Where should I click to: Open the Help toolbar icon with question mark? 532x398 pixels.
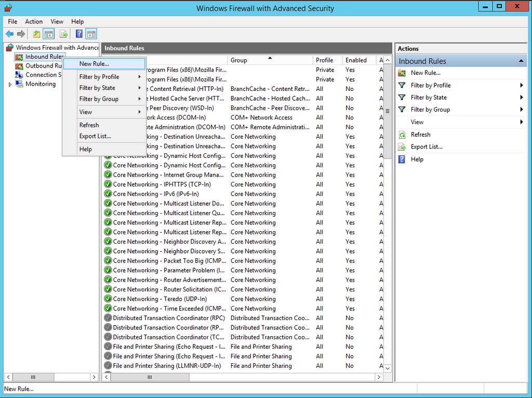point(79,34)
